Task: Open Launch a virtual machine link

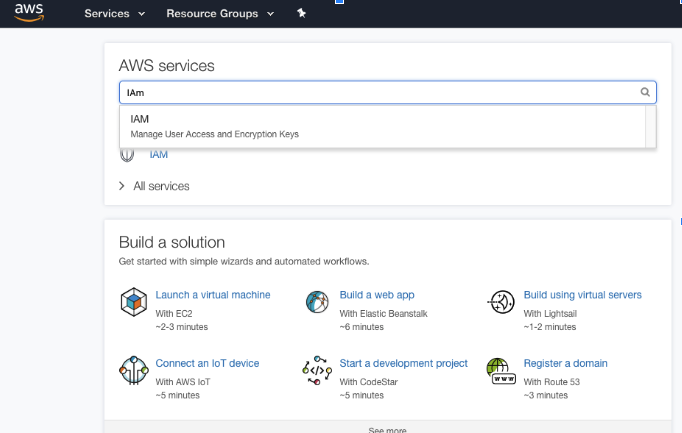Action: pos(213,295)
